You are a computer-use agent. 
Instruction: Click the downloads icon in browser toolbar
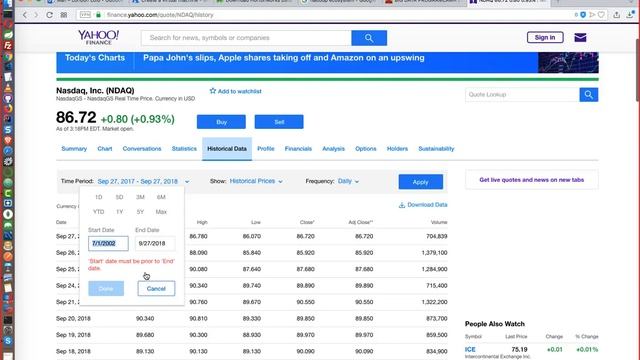pos(630,15)
